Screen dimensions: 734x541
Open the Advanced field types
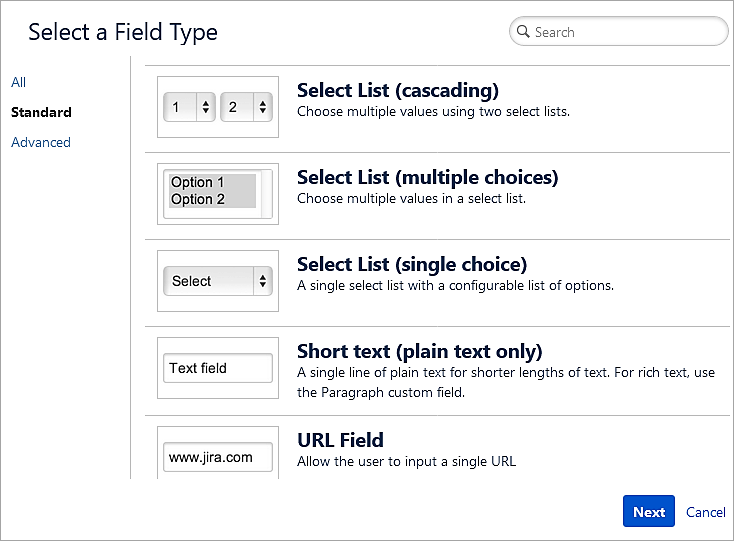tap(41, 142)
